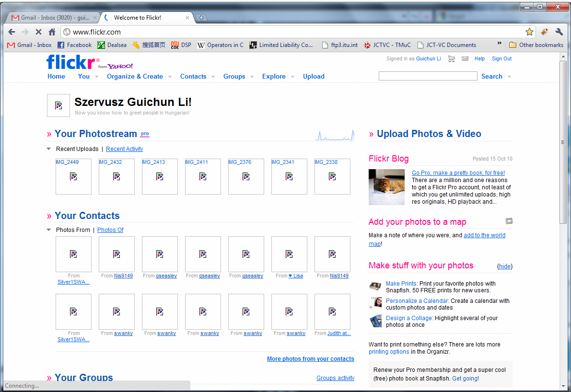571x392 pixels.
Task: Open the Search options dropdown arrow
Action: pyautogui.click(x=509, y=77)
